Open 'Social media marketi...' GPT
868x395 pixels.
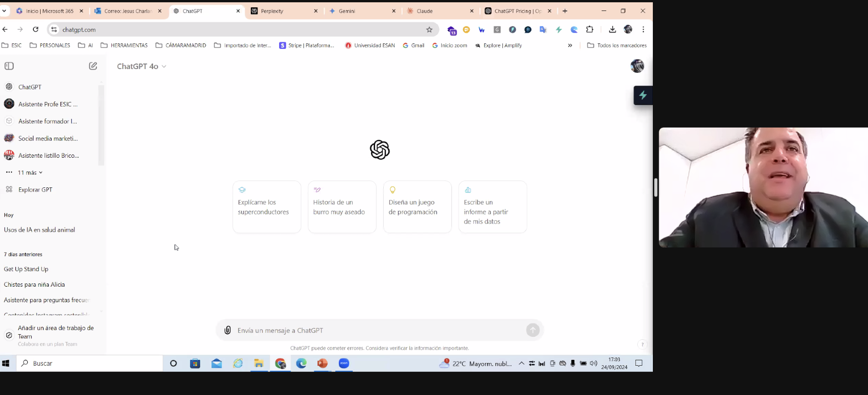click(x=48, y=138)
